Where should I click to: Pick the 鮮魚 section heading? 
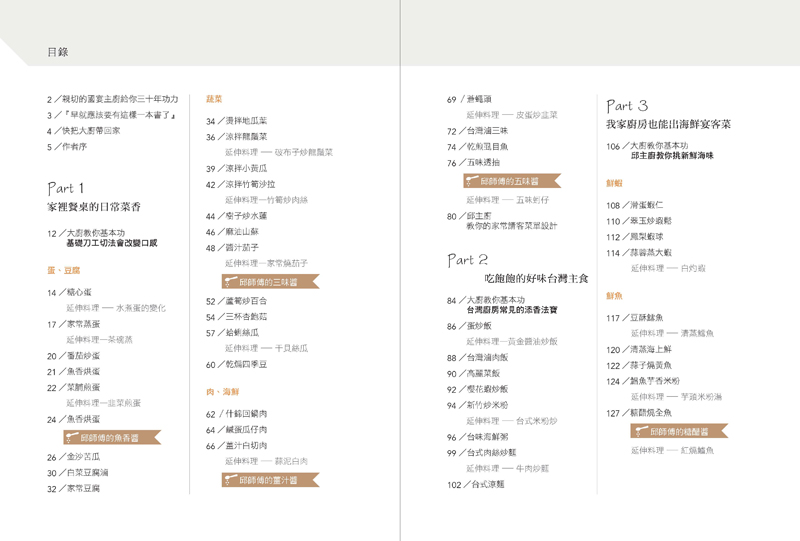point(614,296)
